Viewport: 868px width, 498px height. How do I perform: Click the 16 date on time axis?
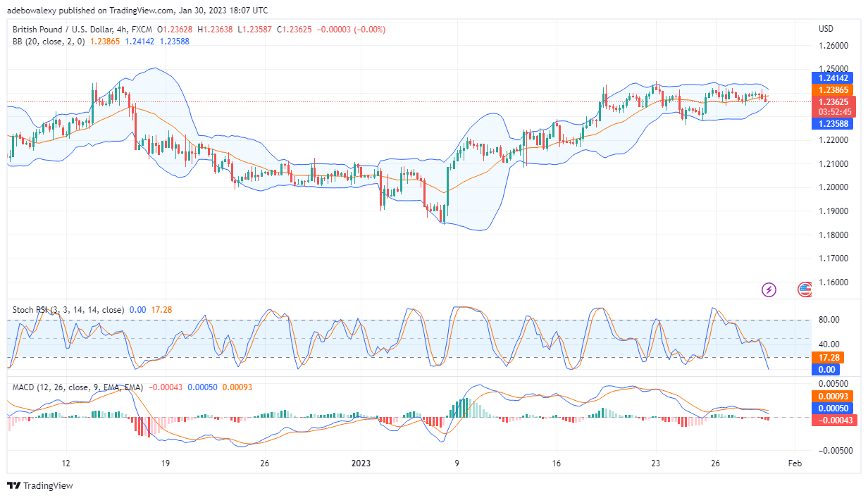(557, 463)
